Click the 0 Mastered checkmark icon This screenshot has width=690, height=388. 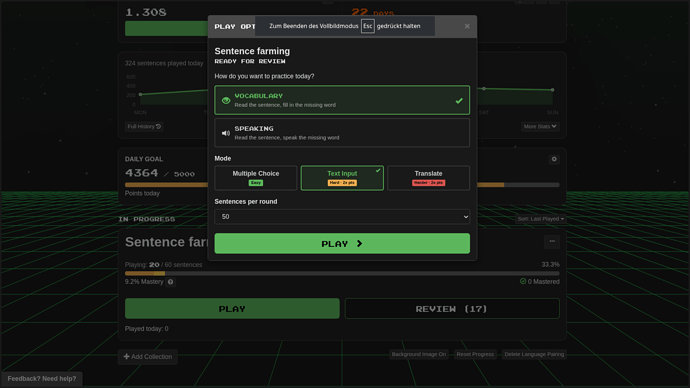tap(523, 281)
